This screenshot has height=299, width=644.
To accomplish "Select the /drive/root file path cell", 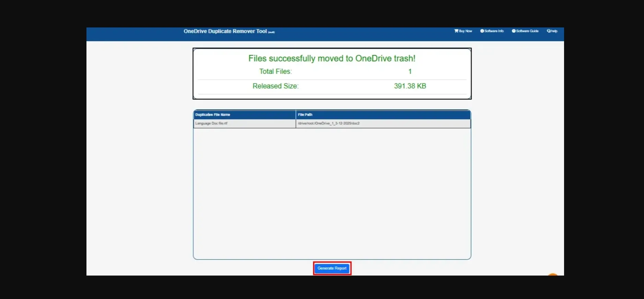I will [x=329, y=123].
